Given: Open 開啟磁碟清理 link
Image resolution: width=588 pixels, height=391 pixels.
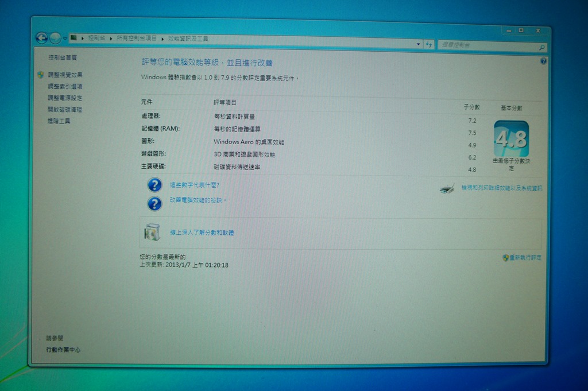Looking at the screenshot, I should (x=64, y=110).
